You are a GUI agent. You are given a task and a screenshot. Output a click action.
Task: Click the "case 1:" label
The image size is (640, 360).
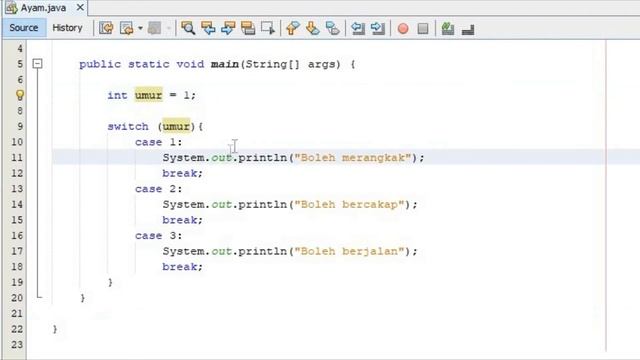[158, 142]
